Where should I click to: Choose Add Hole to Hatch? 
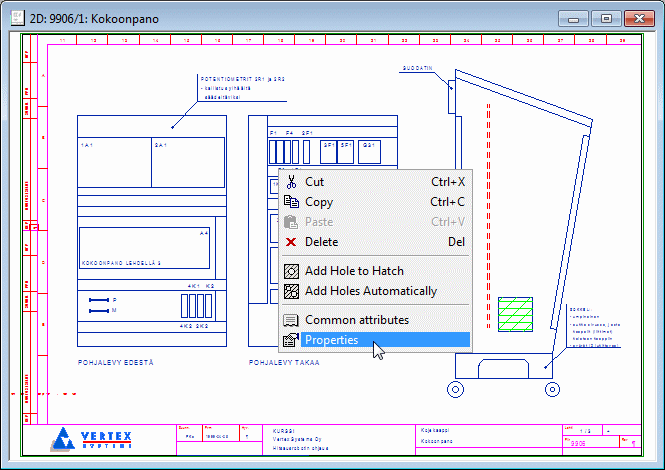[x=355, y=271]
